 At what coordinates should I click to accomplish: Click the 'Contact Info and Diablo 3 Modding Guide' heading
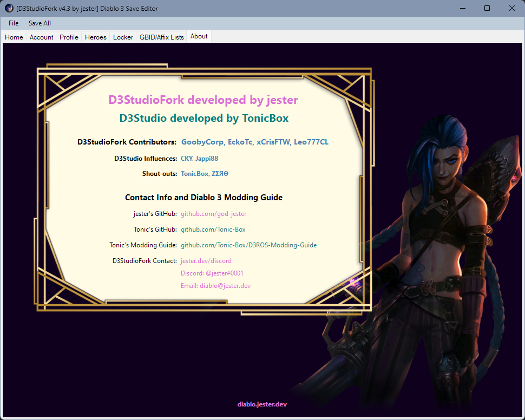pos(204,198)
